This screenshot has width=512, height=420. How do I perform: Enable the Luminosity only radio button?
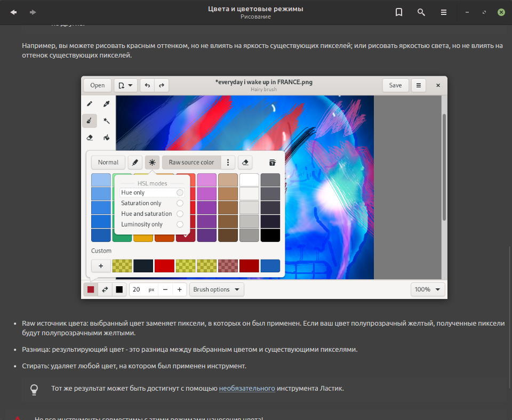pyautogui.click(x=180, y=224)
